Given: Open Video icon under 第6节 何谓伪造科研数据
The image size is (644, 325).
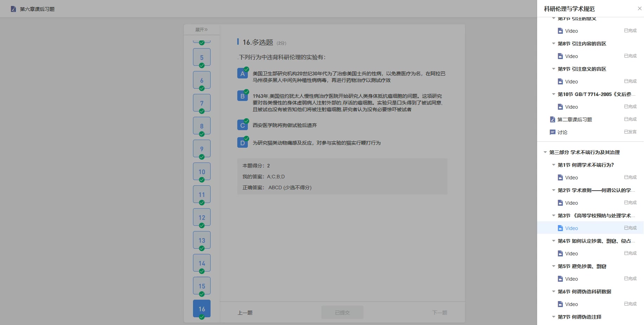Looking at the screenshot, I should pos(560,304).
